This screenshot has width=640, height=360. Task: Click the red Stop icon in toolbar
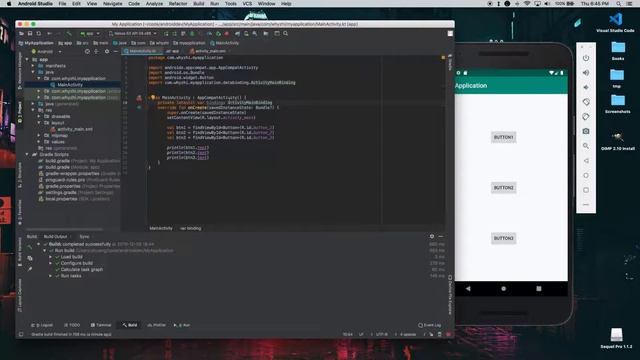(227, 33)
